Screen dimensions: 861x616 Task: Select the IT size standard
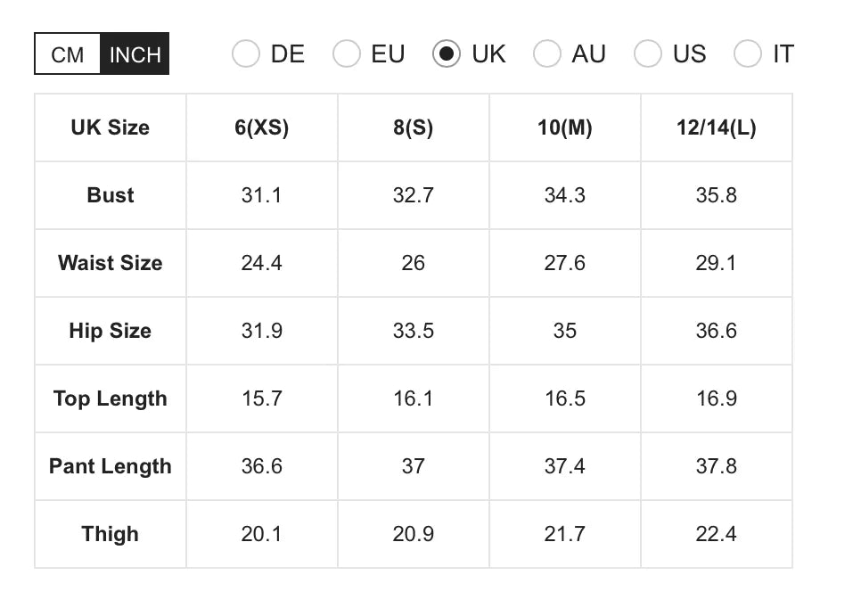pyautogui.click(x=748, y=54)
